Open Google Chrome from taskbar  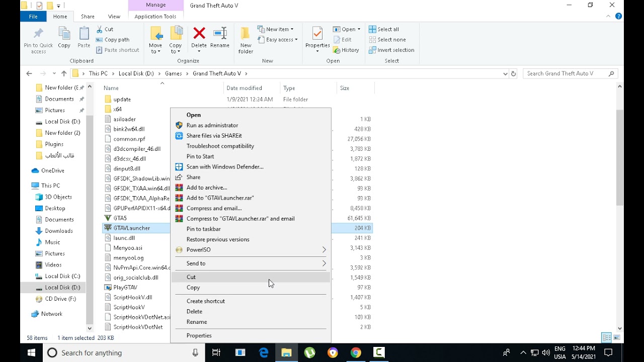click(x=356, y=353)
